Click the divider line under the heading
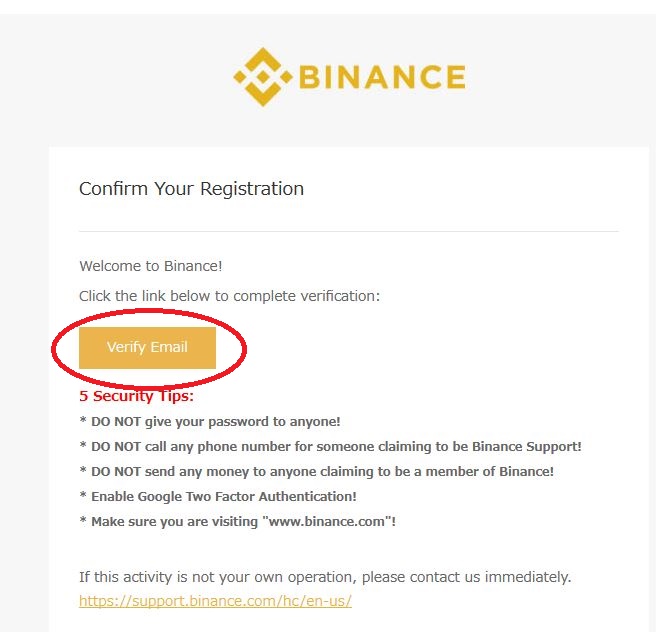656x632 pixels. pyautogui.click(x=348, y=231)
